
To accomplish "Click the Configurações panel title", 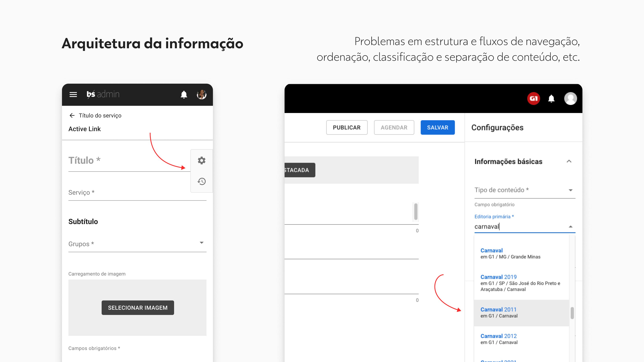I will tap(497, 128).
